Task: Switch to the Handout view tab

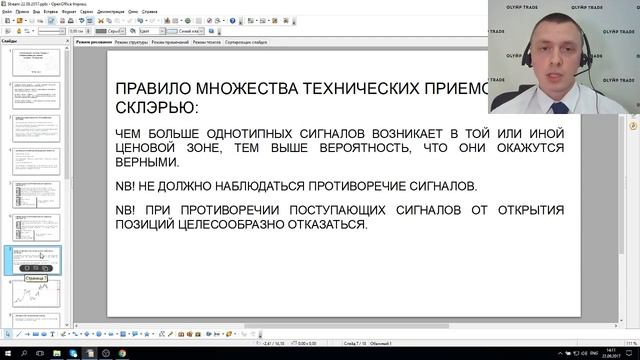Action: click(x=207, y=42)
